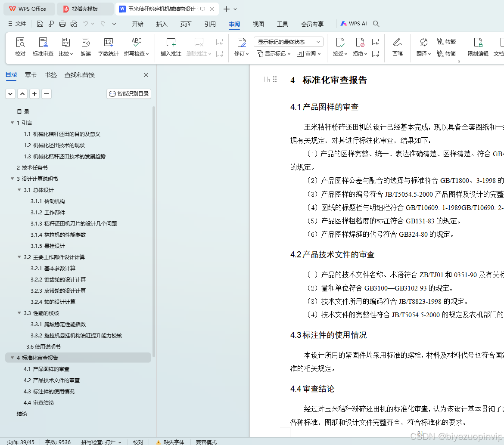The image size is (504, 445).
Task: Click 缺失字体 warning in status bar
Action: [170, 442]
